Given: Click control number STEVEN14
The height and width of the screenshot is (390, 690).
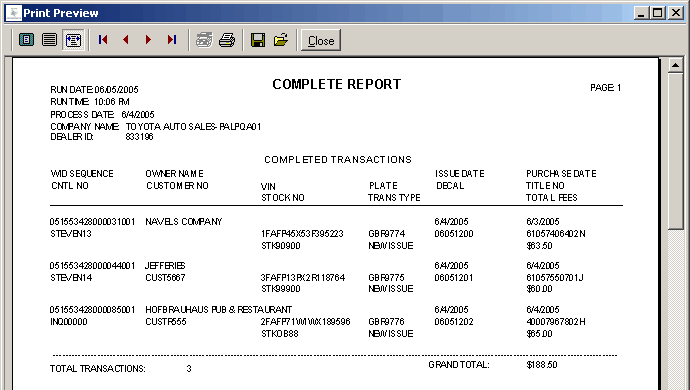Looking at the screenshot, I should 71,278.
